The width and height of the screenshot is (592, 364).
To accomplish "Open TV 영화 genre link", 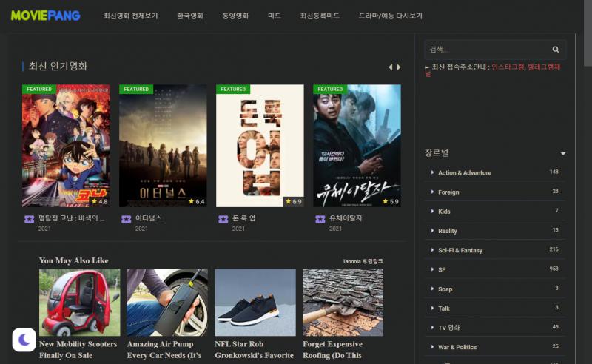I will tap(448, 328).
